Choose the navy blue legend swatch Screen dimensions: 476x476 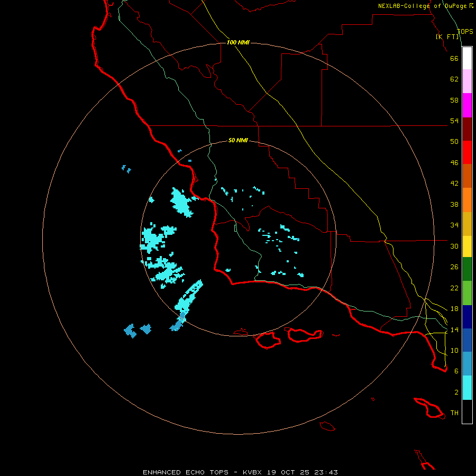[467, 317]
